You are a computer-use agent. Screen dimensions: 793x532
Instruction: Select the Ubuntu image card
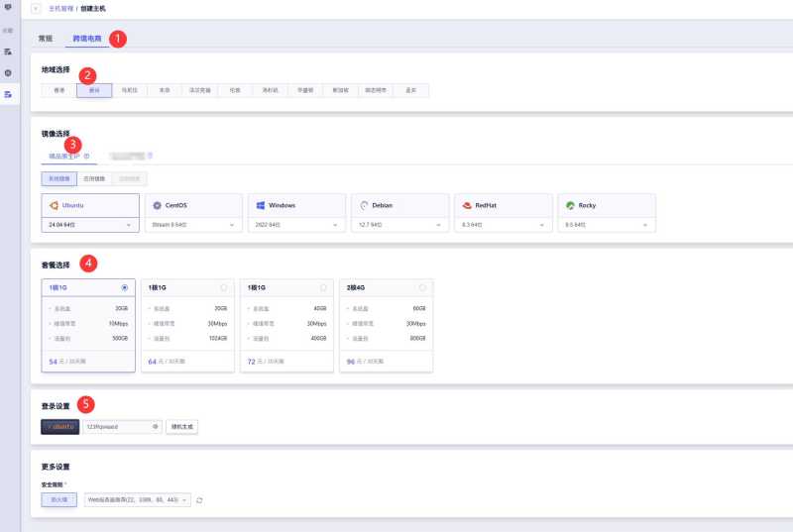click(x=89, y=205)
